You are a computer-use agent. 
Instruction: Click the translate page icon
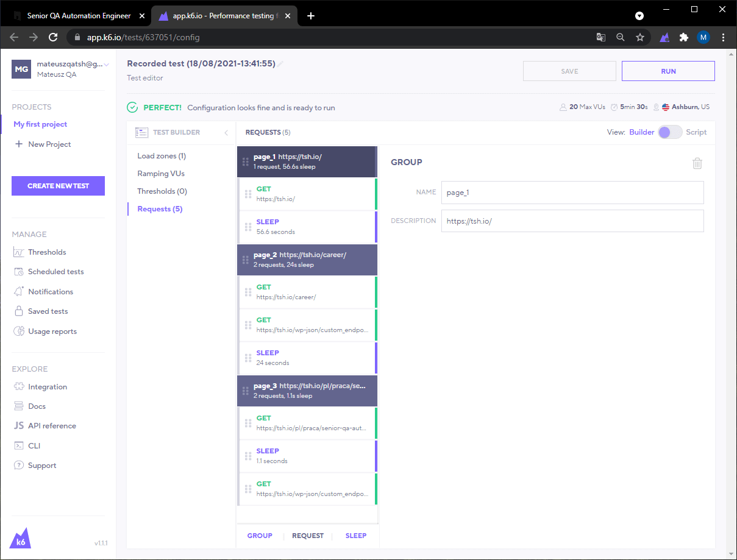coord(601,37)
